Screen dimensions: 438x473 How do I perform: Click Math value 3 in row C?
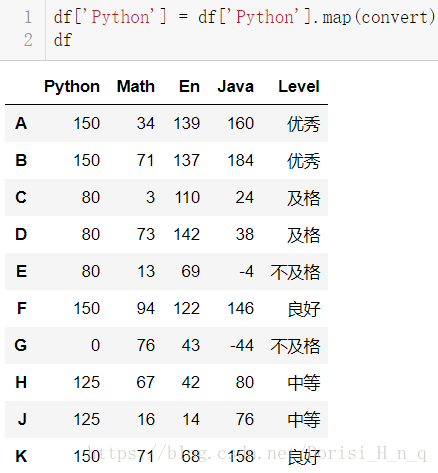coord(151,197)
